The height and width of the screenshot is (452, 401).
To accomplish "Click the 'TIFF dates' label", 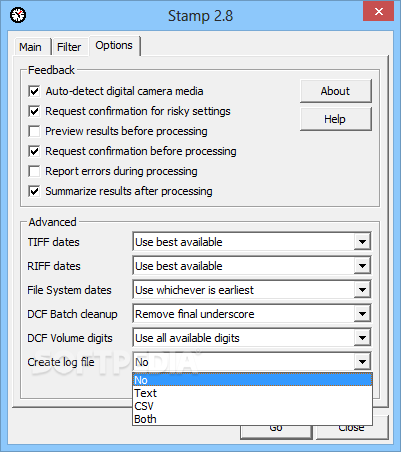I will 54,242.
